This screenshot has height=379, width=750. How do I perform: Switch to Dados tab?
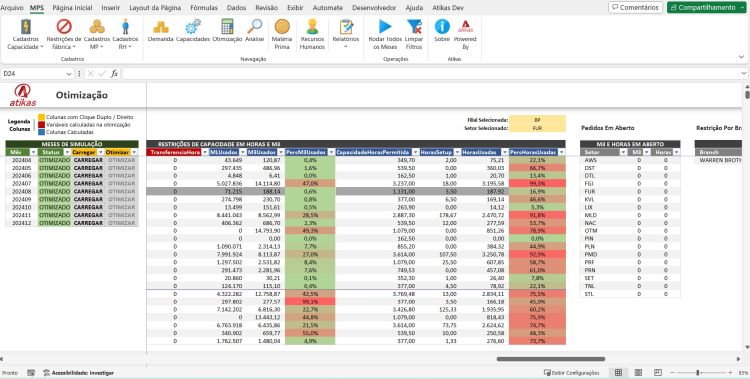pyautogui.click(x=236, y=8)
